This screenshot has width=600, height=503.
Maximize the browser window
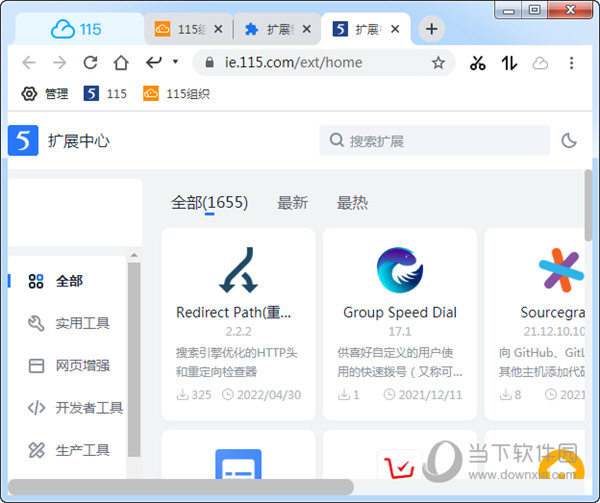click(x=535, y=10)
